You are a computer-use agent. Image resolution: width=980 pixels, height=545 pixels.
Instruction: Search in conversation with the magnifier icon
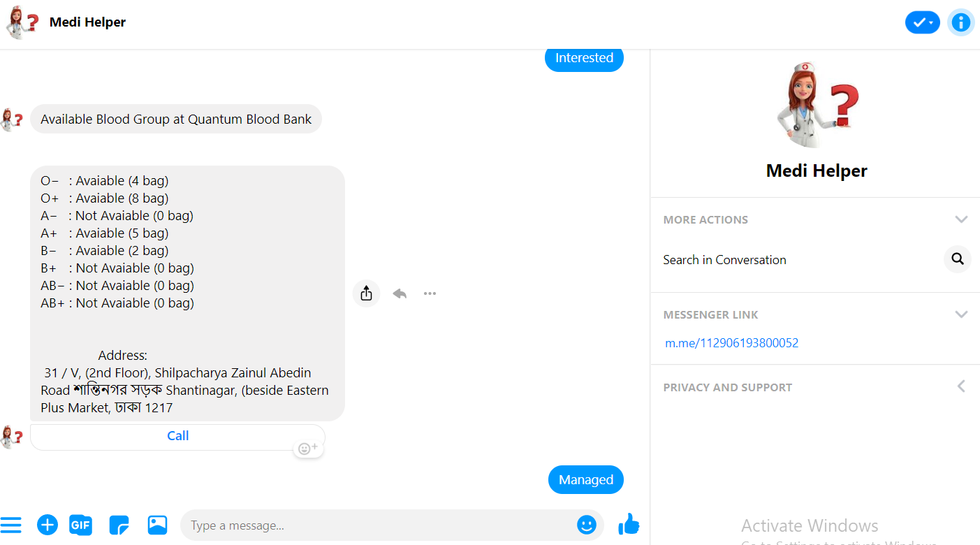point(958,259)
